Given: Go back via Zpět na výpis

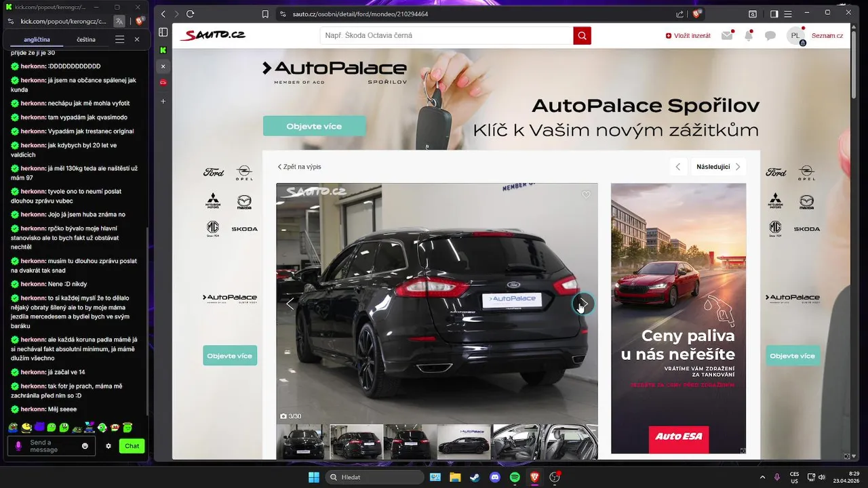Looking at the screenshot, I should click(x=299, y=167).
